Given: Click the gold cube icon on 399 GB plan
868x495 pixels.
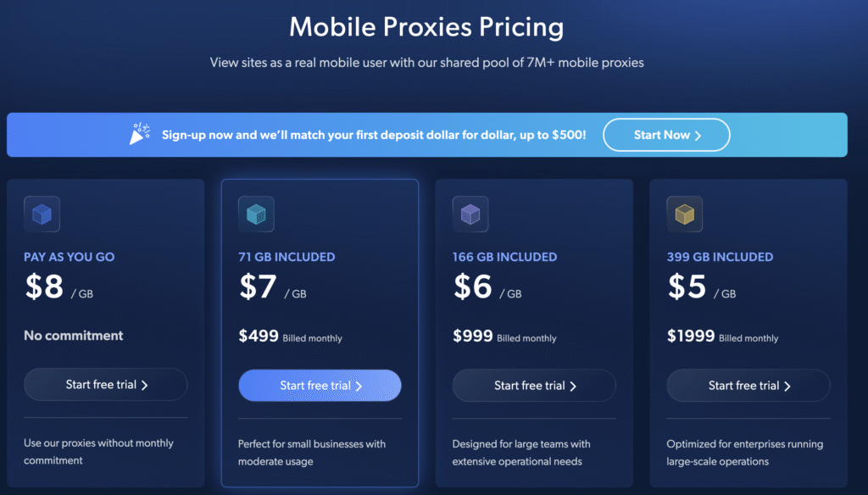Looking at the screenshot, I should point(685,214).
